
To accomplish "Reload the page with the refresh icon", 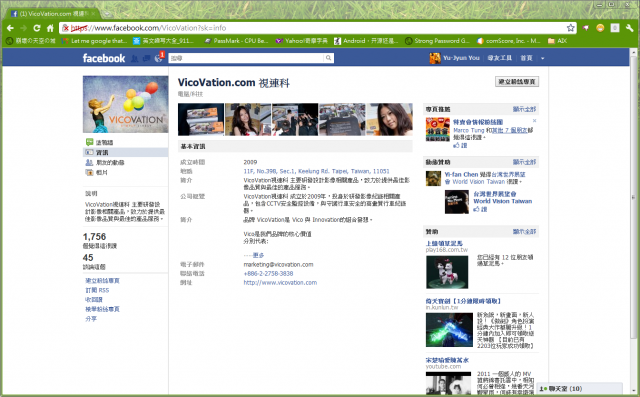I will [37, 28].
